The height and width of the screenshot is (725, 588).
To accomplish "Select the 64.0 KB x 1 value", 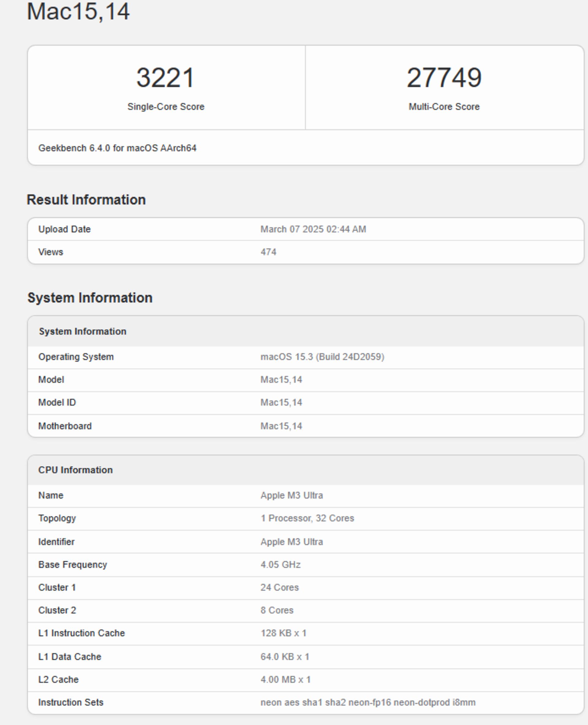I will pyautogui.click(x=285, y=657).
